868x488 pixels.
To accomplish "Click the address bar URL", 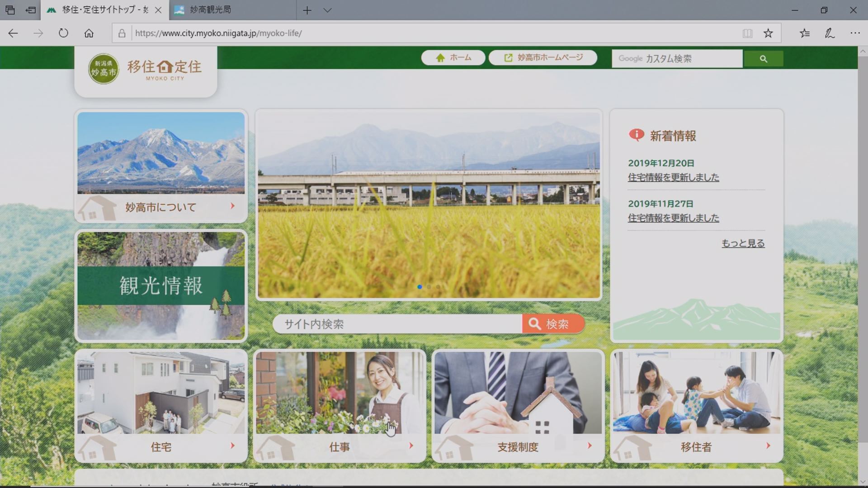I will [218, 33].
